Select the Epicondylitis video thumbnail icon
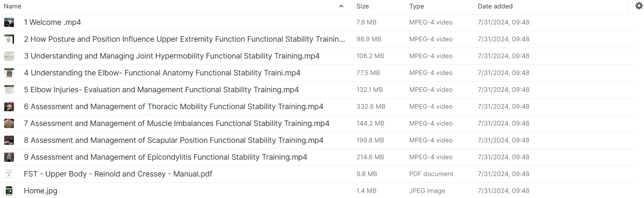644x198 pixels. [9, 157]
